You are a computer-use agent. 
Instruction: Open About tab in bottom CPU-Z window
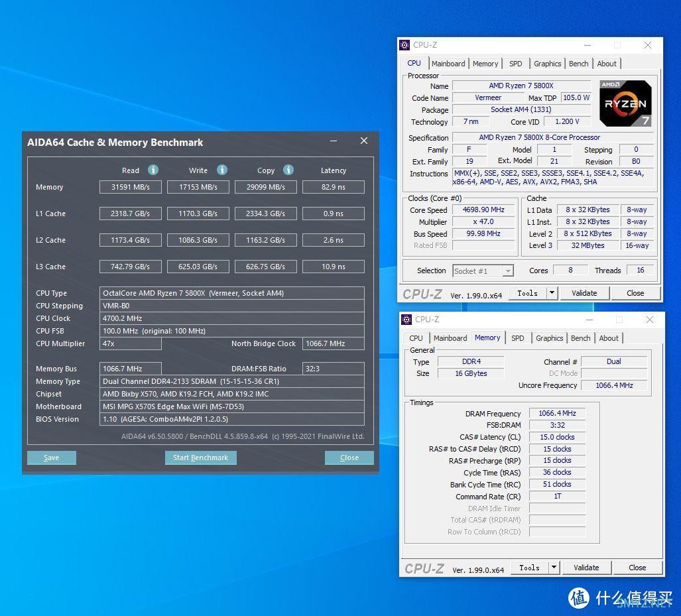coord(609,338)
